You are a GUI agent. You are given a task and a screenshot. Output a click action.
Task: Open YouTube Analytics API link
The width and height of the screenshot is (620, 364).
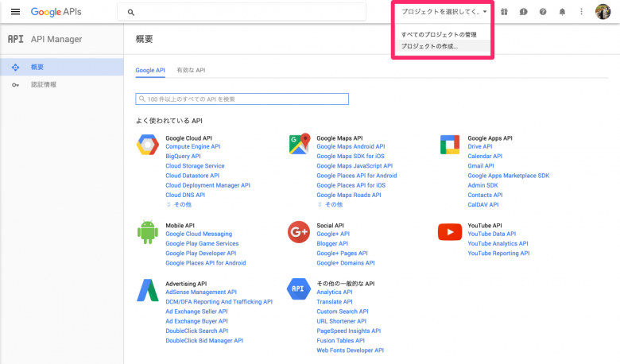tap(498, 243)
